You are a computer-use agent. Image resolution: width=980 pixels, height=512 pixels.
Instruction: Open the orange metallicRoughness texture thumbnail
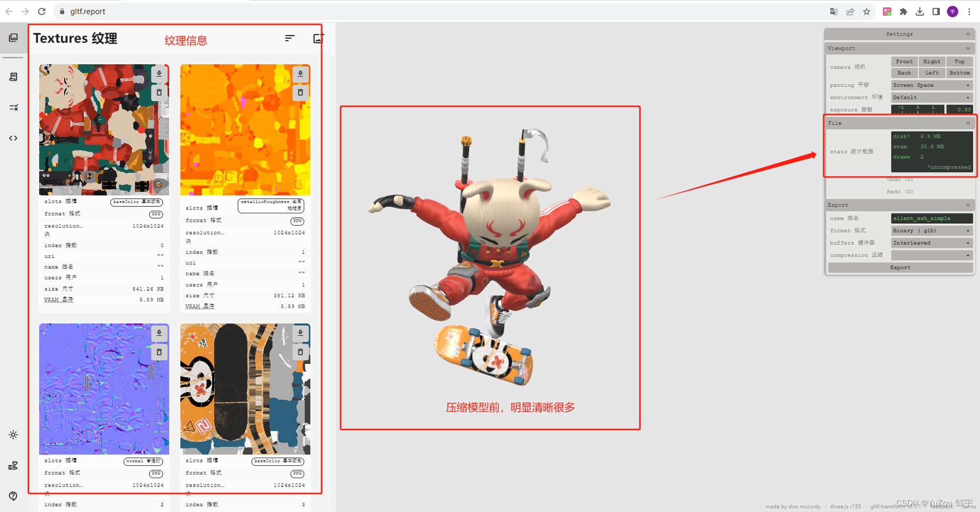click(x=245, y=129)
